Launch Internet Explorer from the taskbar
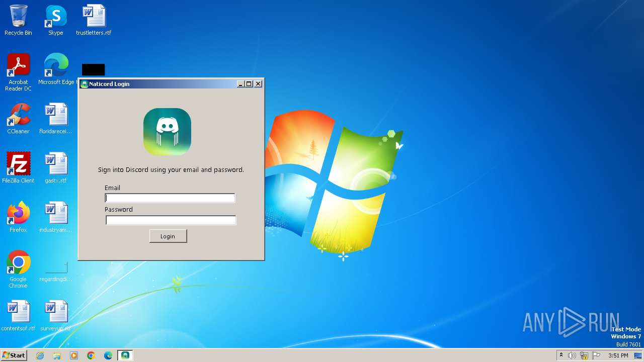The width and height of the screenshot is (644, 362). tap(40, 355)
